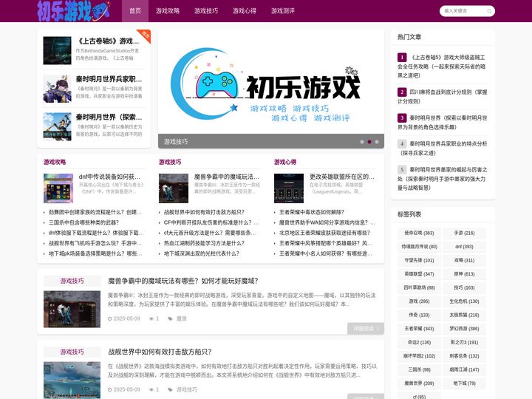Open the 游戏测评 navigation menu item

[282, 11]
